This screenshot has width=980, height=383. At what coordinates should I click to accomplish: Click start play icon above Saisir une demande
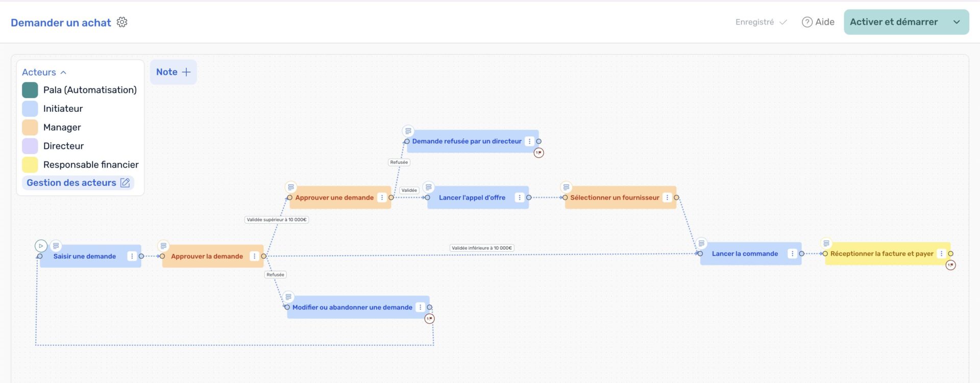[41, 246]
